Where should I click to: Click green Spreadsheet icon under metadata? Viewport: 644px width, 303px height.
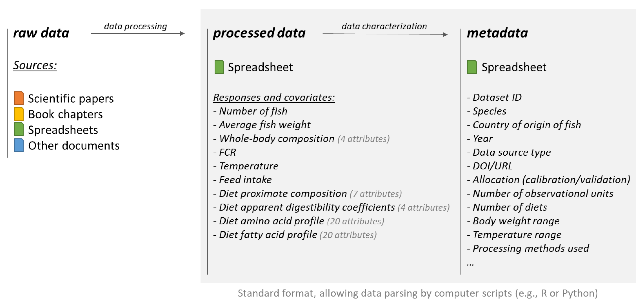click(472, 67)
